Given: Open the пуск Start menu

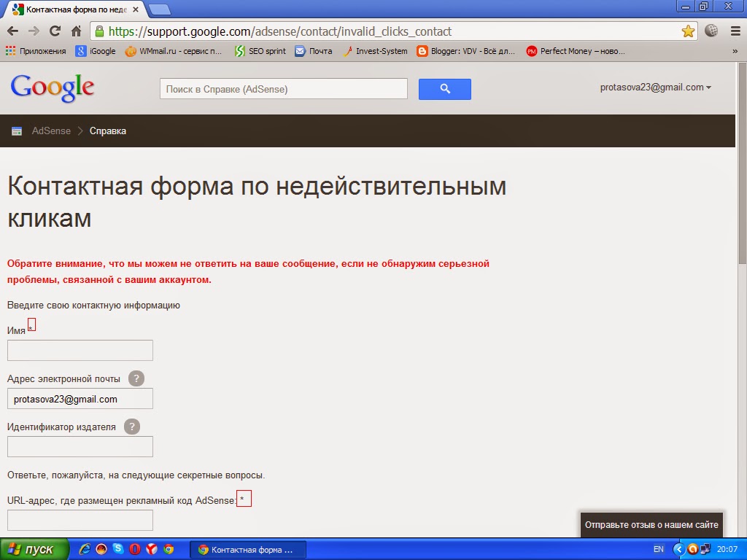Looking at the screenshot, I should 34,550.
